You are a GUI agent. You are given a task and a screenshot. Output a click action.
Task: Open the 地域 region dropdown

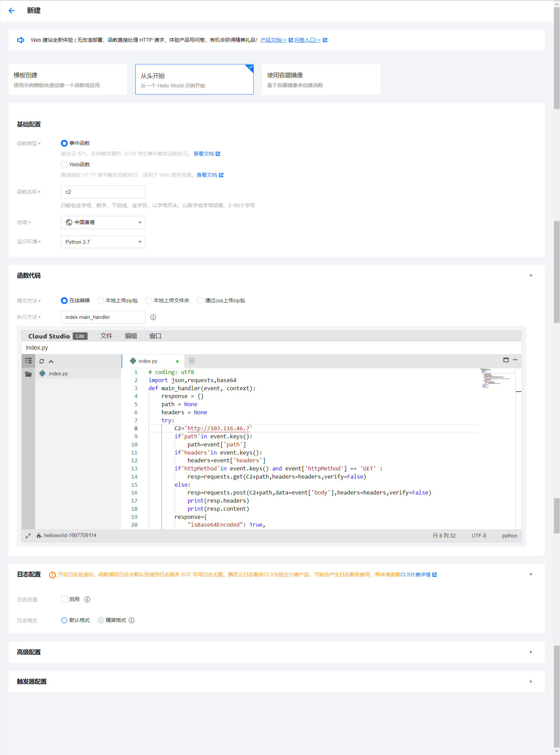point(103,222)
